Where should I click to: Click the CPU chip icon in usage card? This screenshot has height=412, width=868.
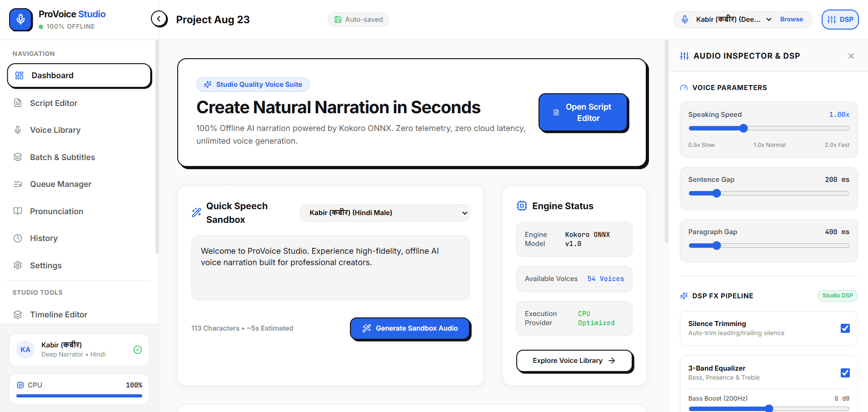20,385
